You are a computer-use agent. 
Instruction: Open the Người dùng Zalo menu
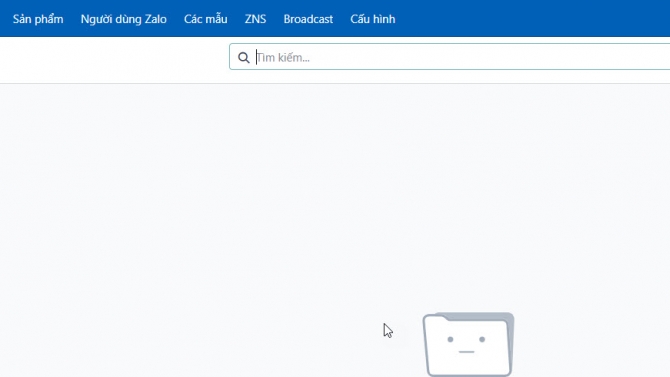123,19
